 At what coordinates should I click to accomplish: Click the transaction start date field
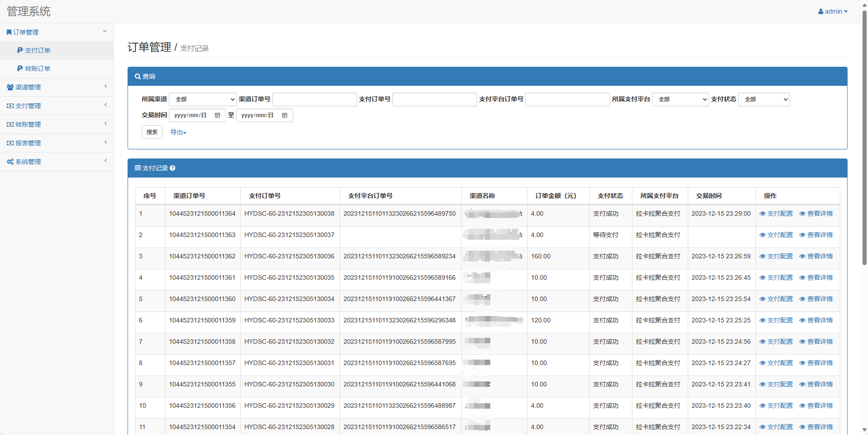click(x=197, y=115)
